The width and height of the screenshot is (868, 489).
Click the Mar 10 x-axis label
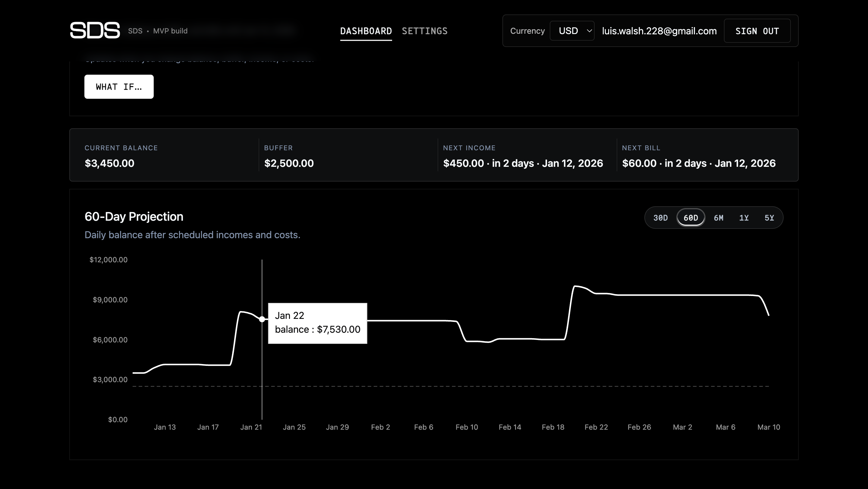coord(769,427)
